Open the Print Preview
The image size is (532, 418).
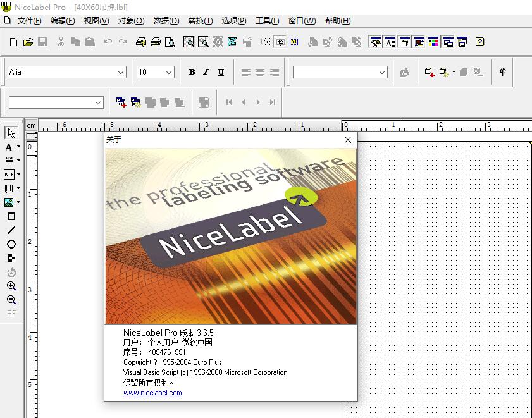point(170,41)
